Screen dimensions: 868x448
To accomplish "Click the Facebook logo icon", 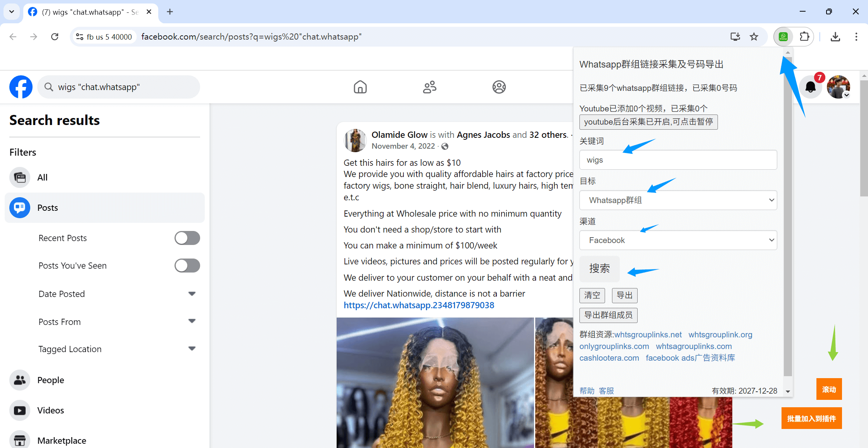I will click(x=21, y=87).
